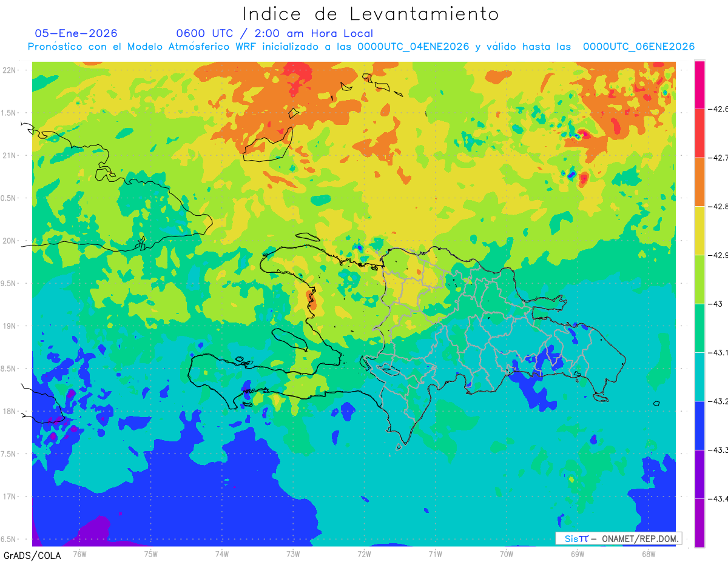Click the '21N' latitude axis label
Image resolution: width=728 pixels, height=562 pixels.
point(9,155)
